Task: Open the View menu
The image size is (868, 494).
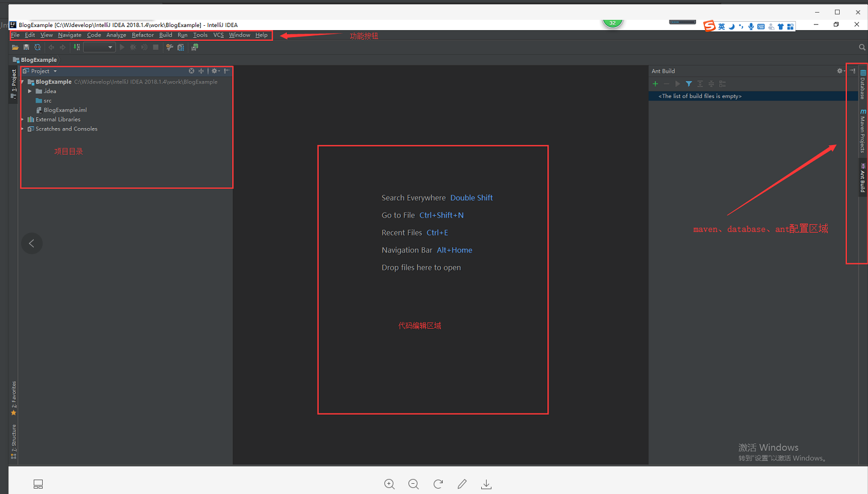Action: pyautogui.click(x=46, y=35)
